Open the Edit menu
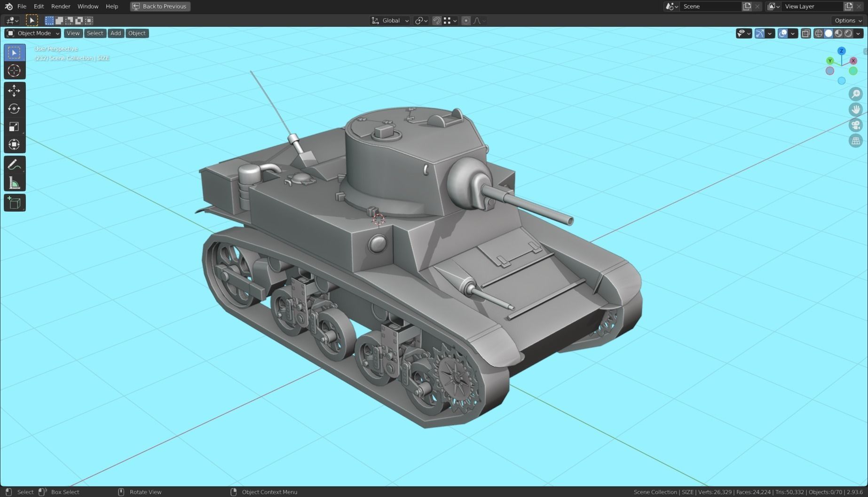Viewport: 868px width, 497px height. pyautogui.click(x=39, y=6)
